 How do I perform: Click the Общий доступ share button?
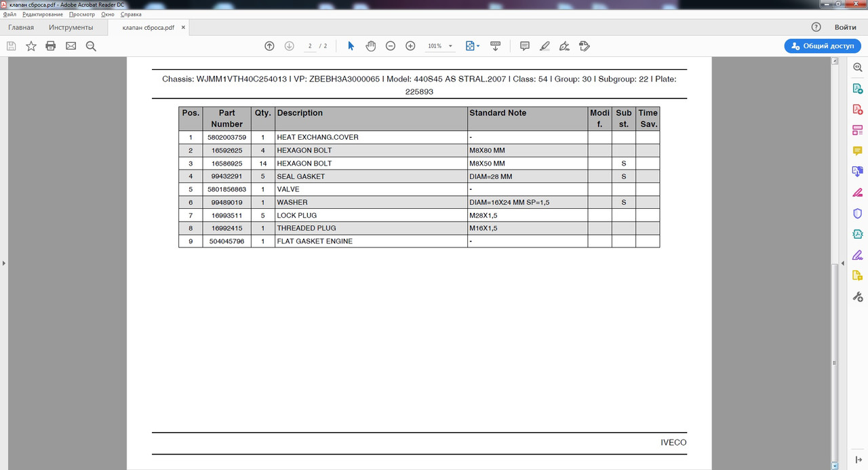(x=822, y=46)
